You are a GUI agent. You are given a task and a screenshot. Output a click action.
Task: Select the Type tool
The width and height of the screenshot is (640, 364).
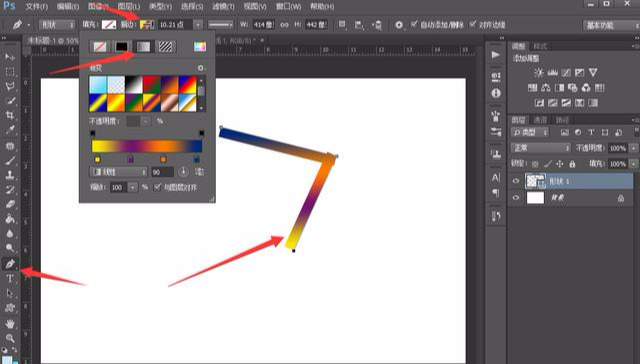click(x=10, y=279)
